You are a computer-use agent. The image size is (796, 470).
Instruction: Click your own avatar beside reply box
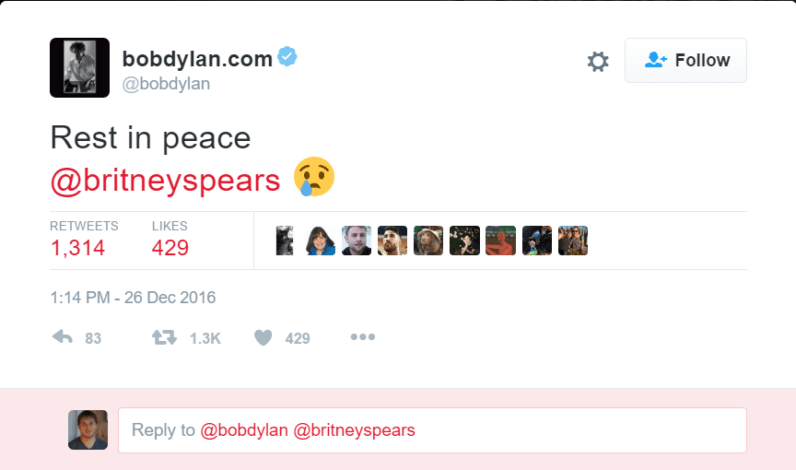[x=88, y=430]
